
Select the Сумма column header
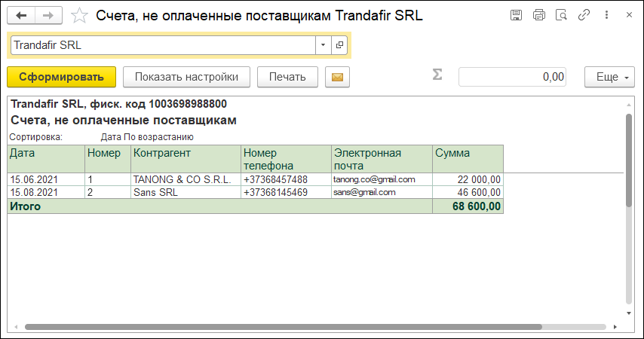tap(468, 159)
